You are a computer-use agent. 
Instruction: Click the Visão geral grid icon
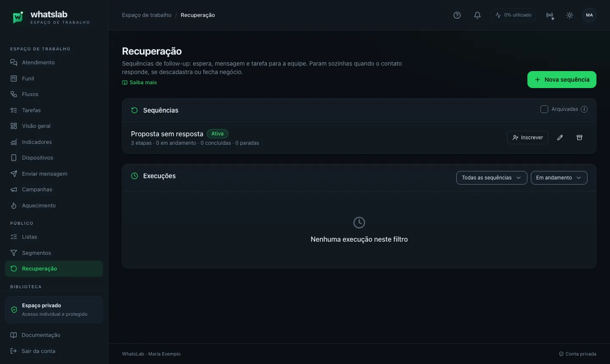tap(14, 126)
